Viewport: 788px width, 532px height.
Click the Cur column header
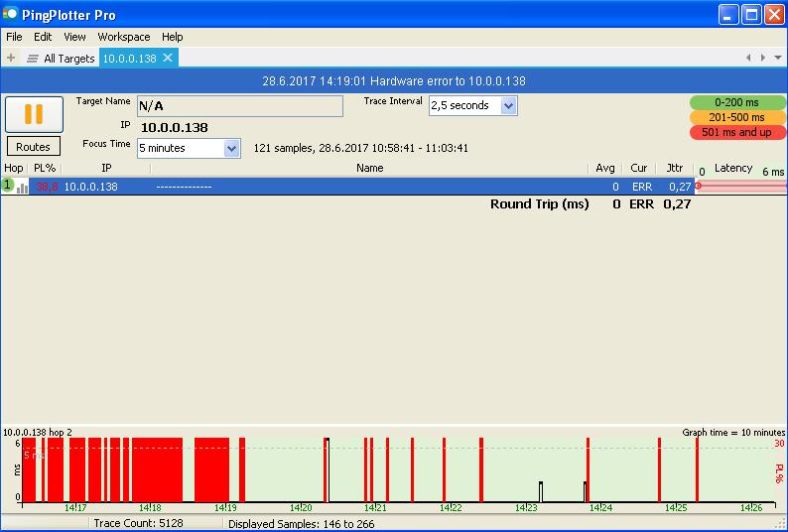point(639,168)
